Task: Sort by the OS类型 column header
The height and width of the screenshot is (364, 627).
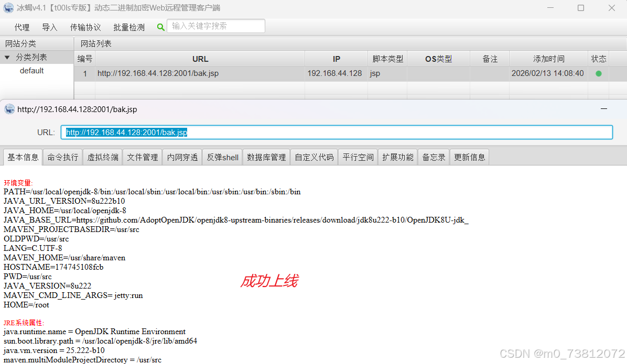Action: (x=439, y=59)
